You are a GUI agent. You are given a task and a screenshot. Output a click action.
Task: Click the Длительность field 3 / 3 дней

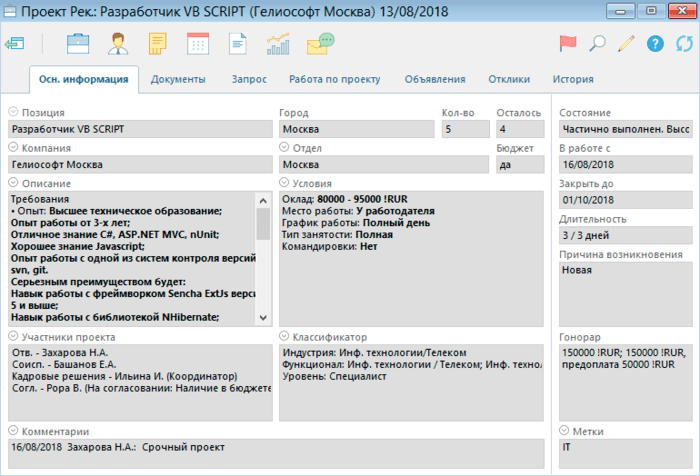(x=625, y=235)
